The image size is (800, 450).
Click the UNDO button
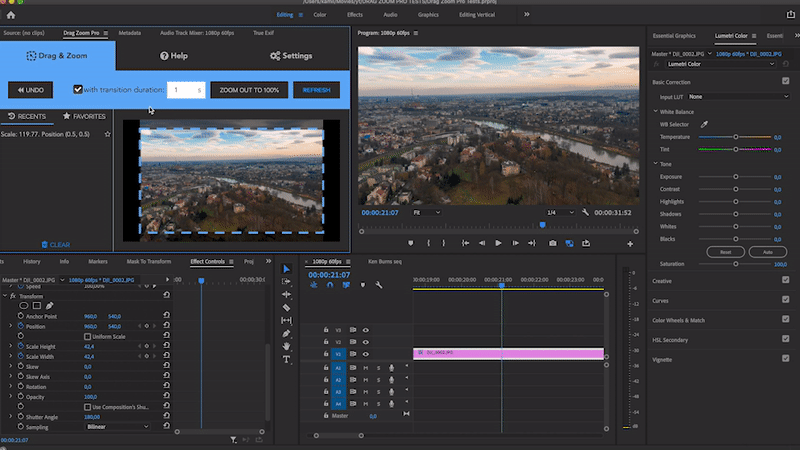(30, 90)
